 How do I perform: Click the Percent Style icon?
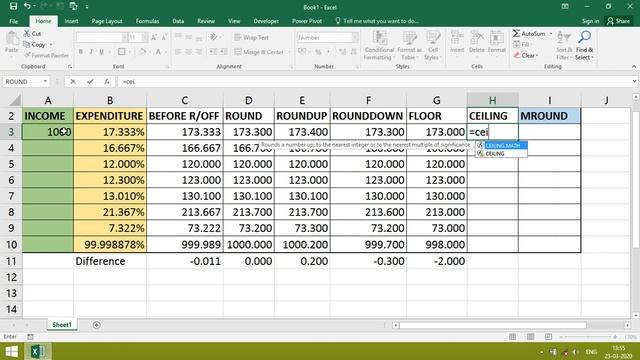(318, 52)
